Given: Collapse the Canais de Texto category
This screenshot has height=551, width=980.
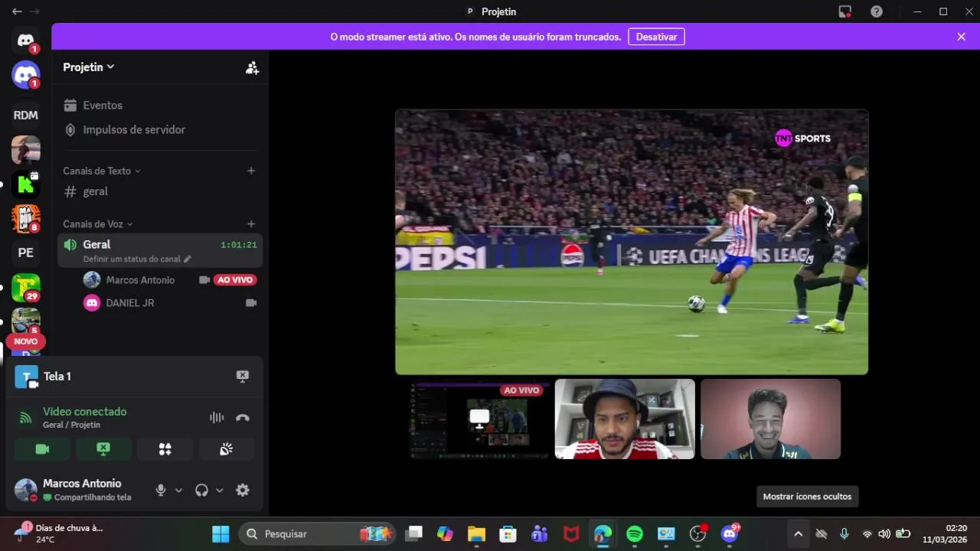Looking at the screenshot, I should click(x=102, y=171).
